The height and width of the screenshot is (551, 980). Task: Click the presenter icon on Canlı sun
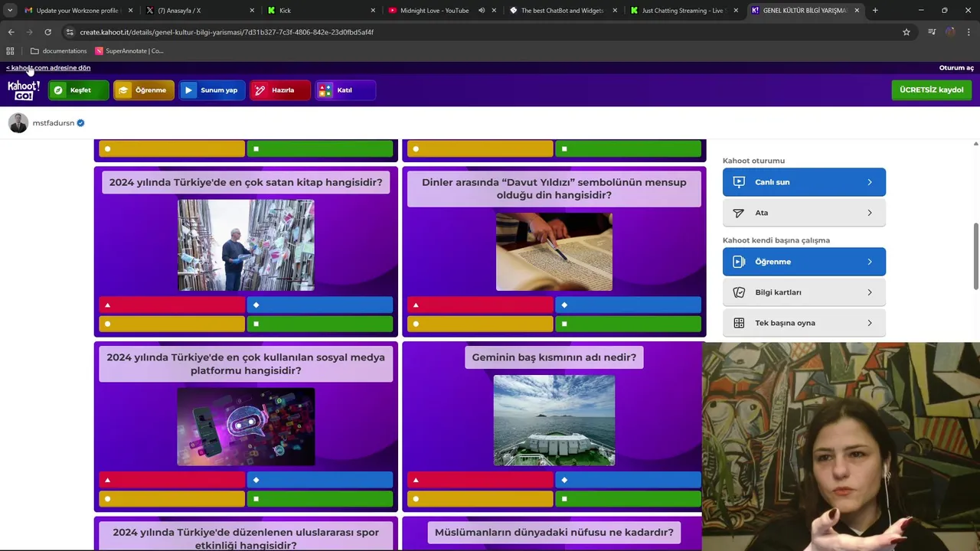pyautogui.click(x=739, y=182)
